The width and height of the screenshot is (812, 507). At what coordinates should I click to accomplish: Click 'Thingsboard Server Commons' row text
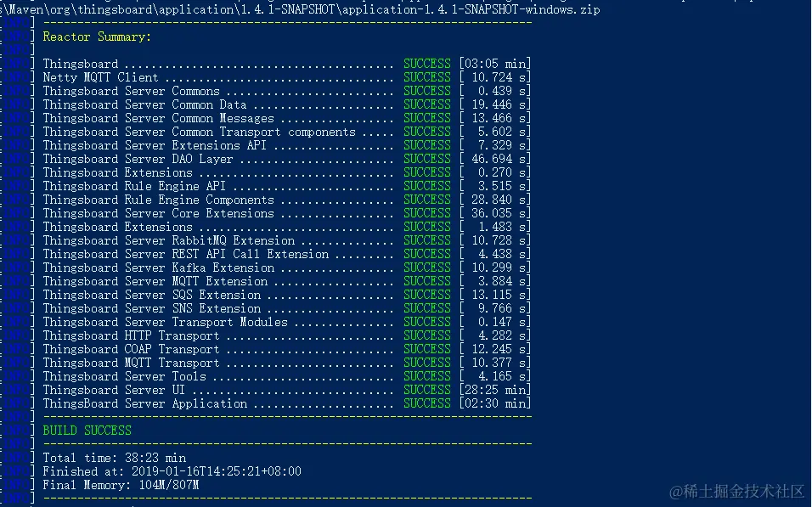pos(131,91)
